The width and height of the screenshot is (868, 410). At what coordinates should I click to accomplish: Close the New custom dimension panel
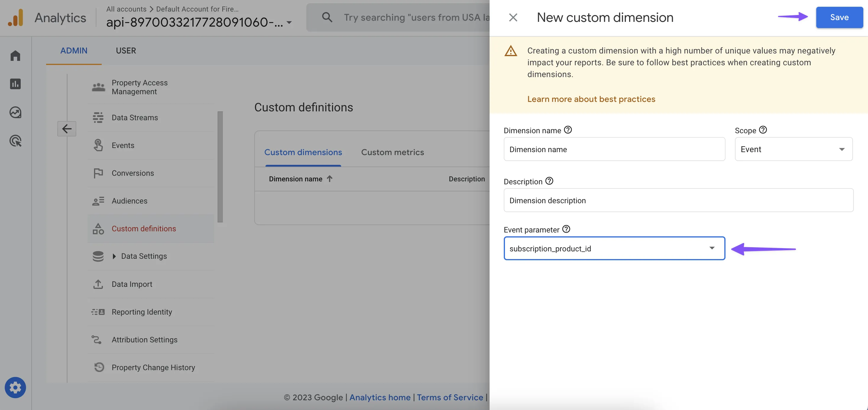click(x=513, y=17)
